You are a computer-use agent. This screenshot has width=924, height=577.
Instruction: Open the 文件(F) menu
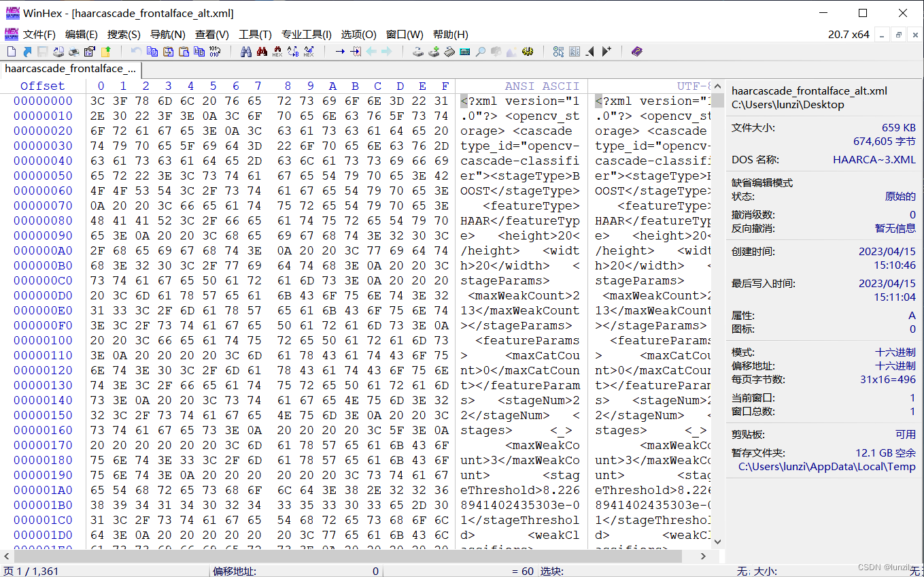39,34
